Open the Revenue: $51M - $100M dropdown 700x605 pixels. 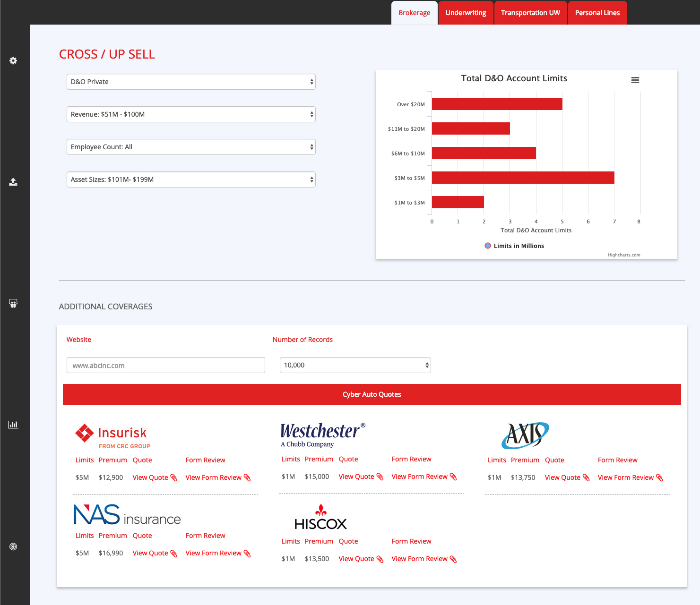191,114
